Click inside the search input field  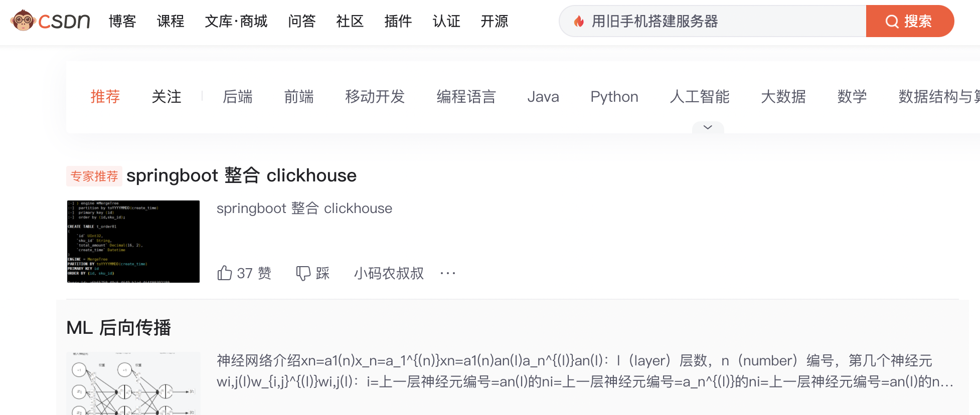702,21
